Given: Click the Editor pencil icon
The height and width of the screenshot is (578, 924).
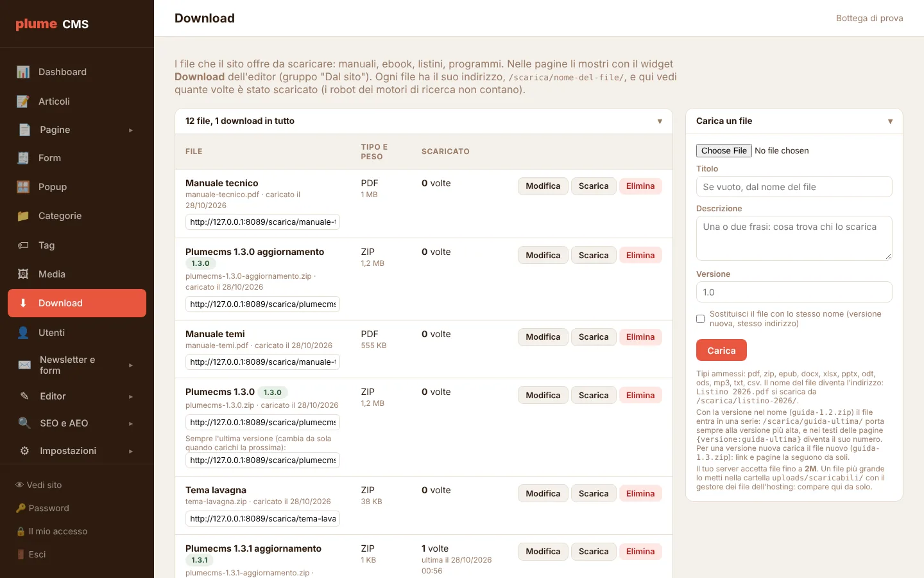Looking at the screenshot, I should point(24,396).
